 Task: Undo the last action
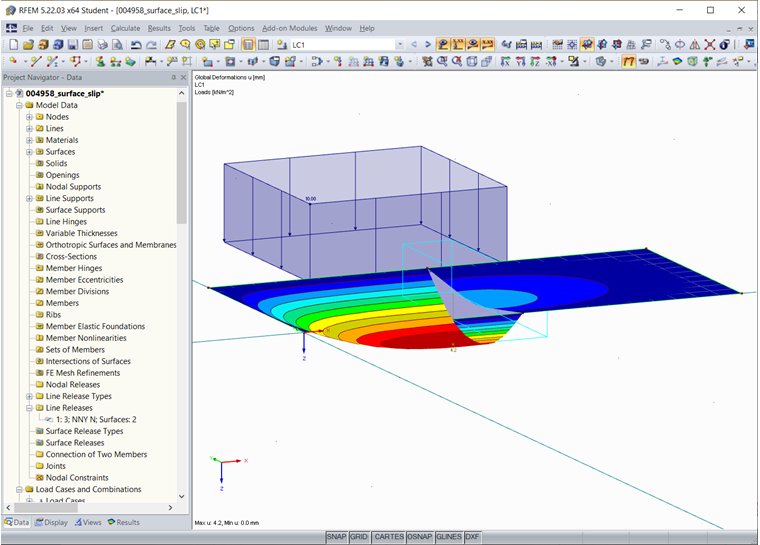(136, 45)
